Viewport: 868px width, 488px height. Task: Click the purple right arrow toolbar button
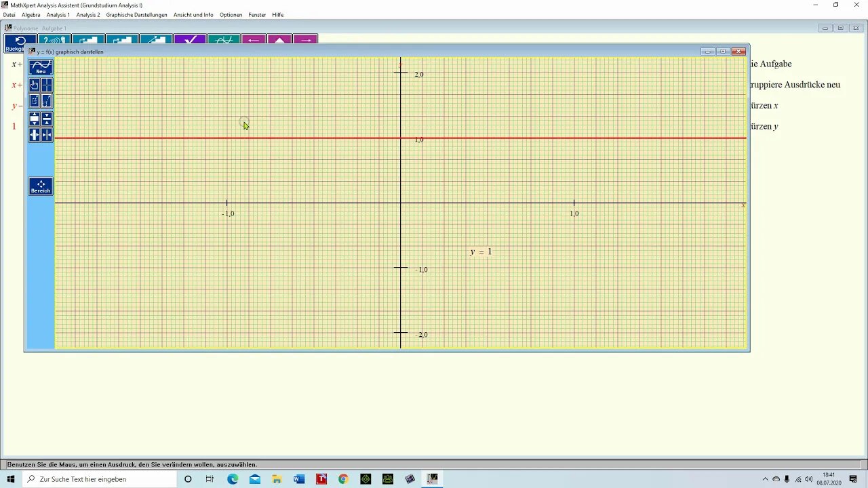tap(305, 40)
